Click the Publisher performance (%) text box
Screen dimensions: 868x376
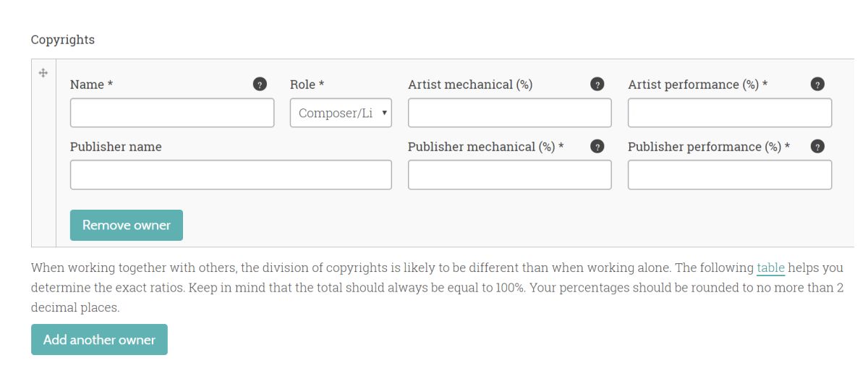click(x=729, y=175)
